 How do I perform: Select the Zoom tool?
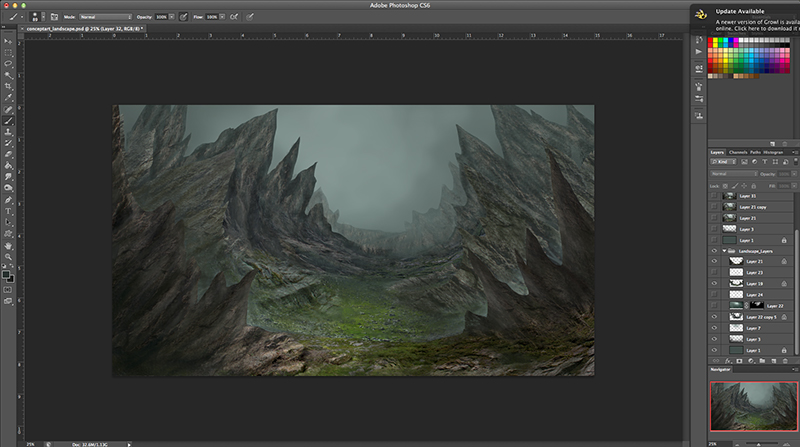(x=8, y=257)
